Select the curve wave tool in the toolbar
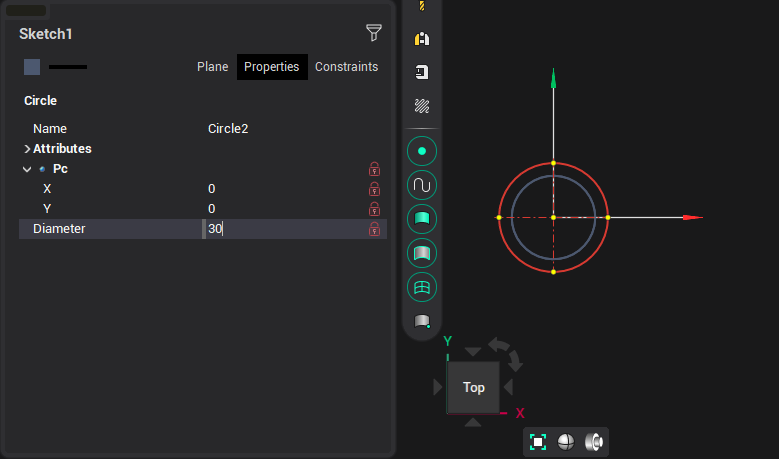Screen dimensions: 779x459 pos(422,185)
